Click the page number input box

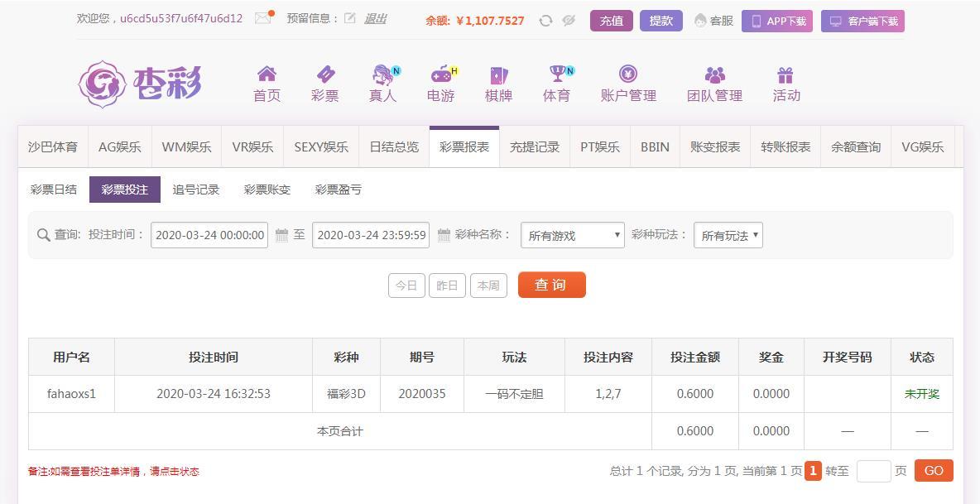[x=873, y=471]
